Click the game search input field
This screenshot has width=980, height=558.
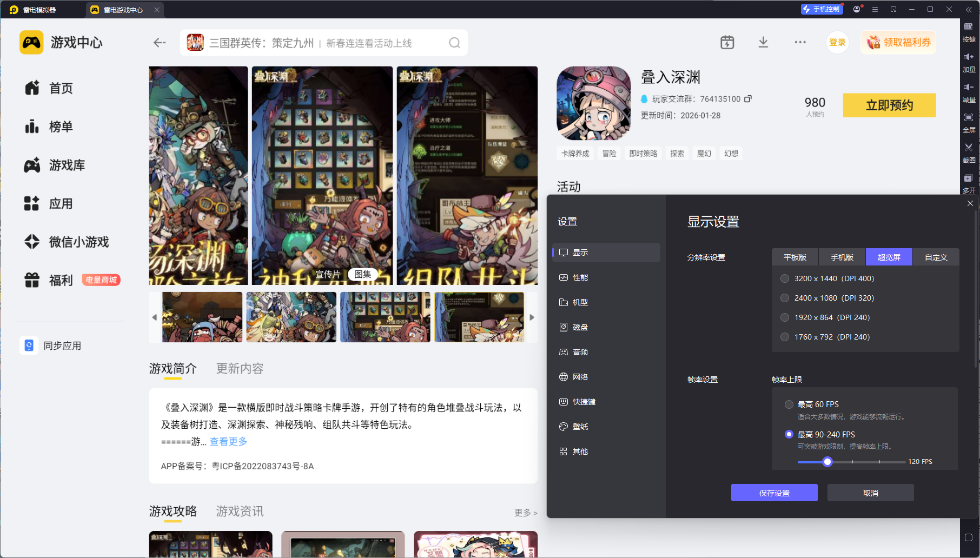[324, 43]
